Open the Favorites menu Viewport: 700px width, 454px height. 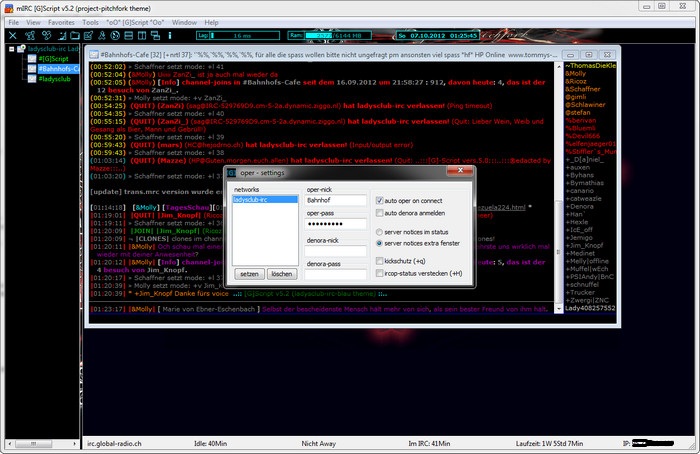pos(61,22)
